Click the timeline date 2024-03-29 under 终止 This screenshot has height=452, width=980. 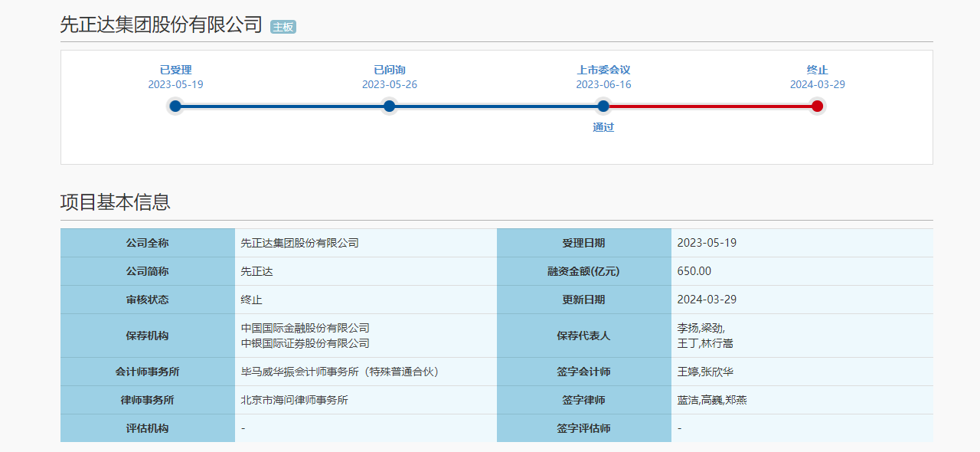pos(817,84)
